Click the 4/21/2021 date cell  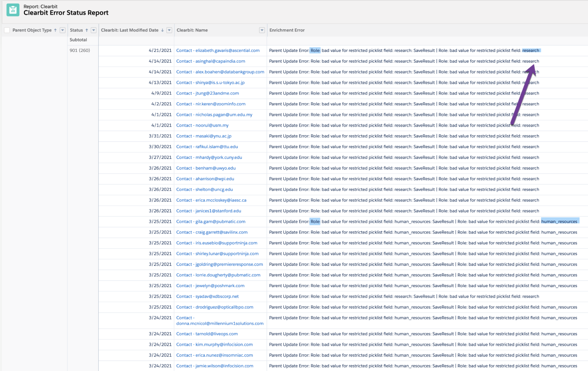pyautogui.click(x=160, y=51)
